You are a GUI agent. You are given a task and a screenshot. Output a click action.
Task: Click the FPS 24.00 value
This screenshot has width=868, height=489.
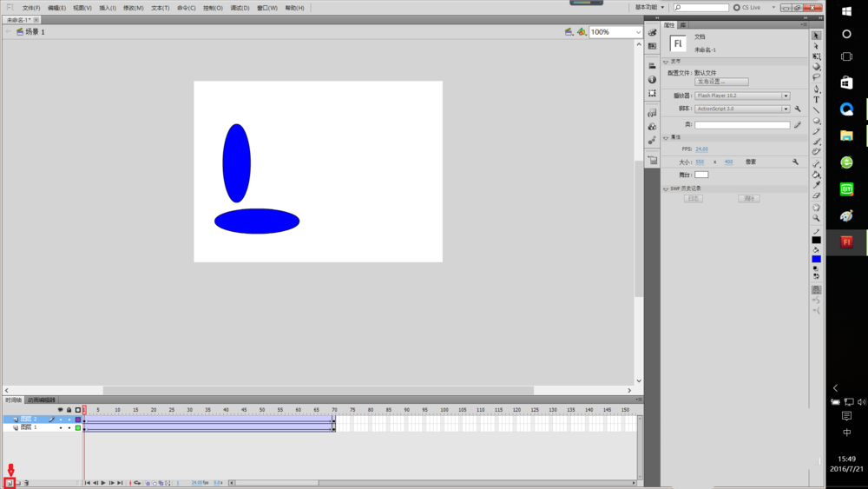pyautogui.click(x=701, y=149)
